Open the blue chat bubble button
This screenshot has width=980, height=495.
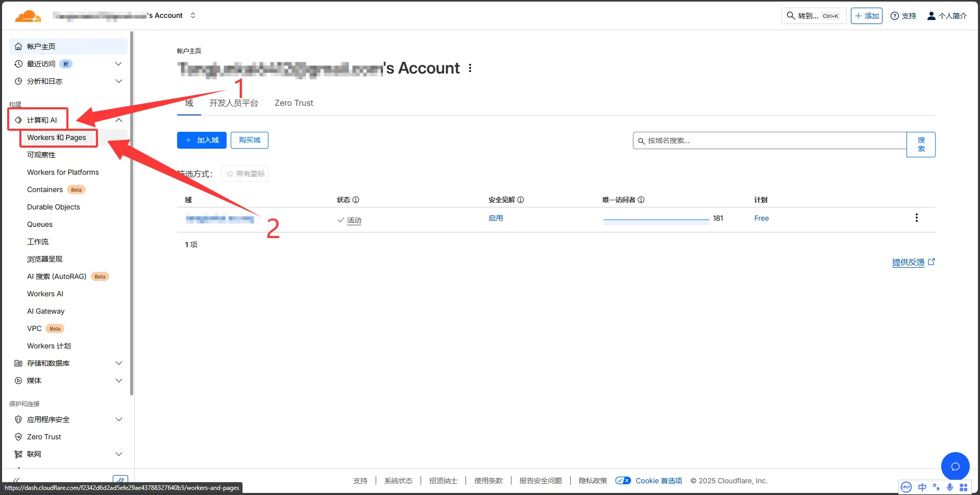point(955,466)
